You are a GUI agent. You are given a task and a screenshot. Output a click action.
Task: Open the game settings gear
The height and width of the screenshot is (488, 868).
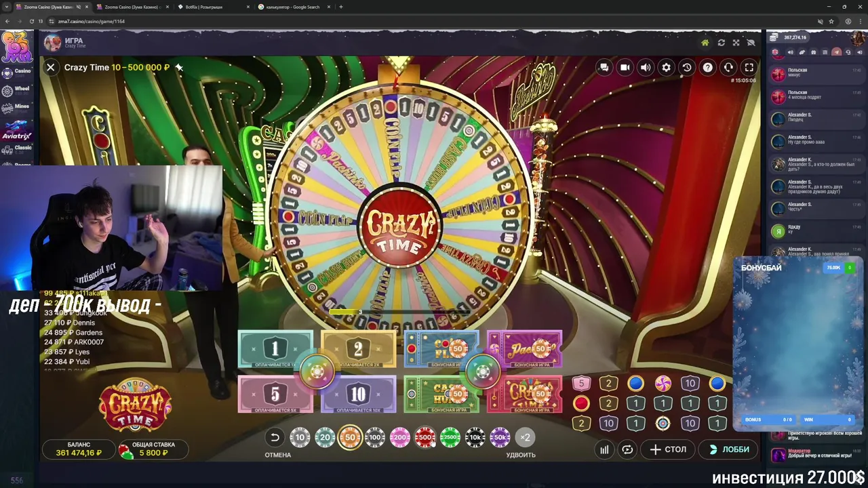click(667, 67)
